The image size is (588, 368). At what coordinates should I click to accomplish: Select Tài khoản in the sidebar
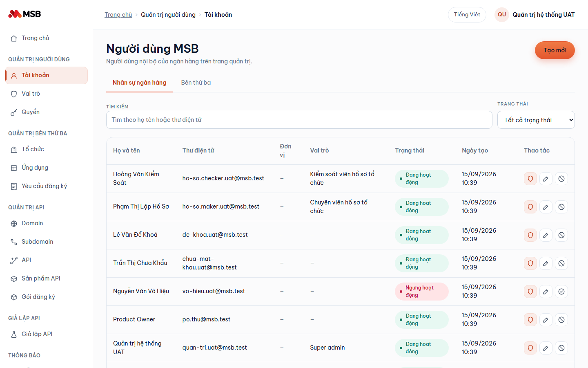[x=46, y=75]
